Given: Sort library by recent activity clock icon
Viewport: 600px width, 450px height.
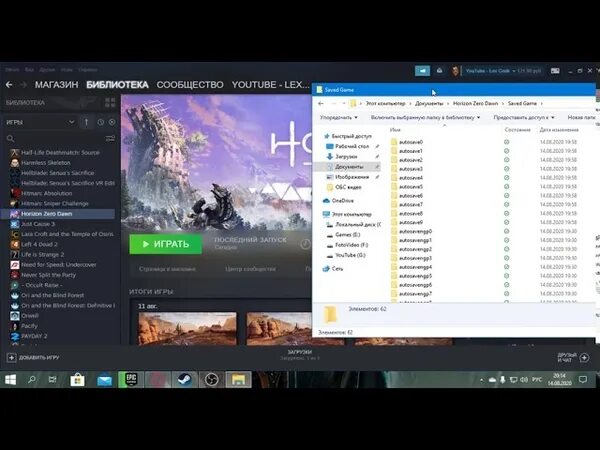Looking at the screenshot, I should [101, 122].
